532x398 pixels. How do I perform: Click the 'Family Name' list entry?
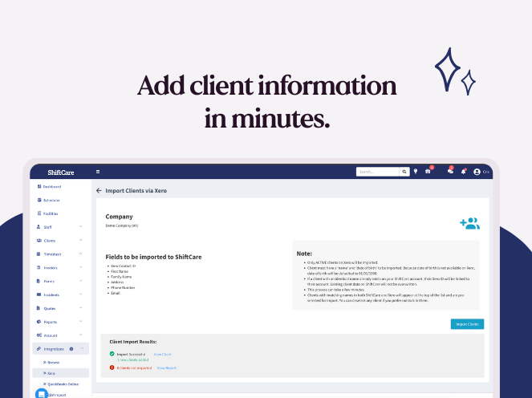click(x=121, y=277)
